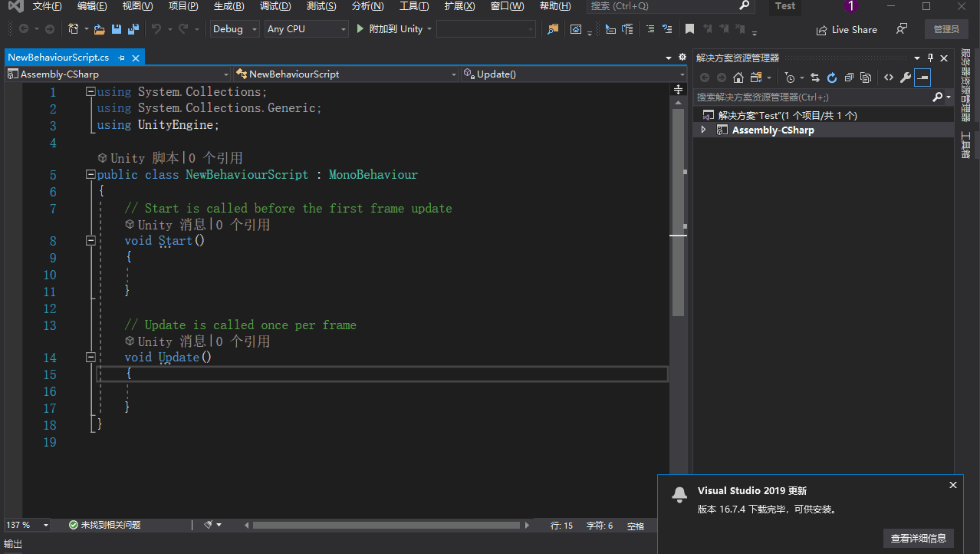Start a Live Share session

point(847,29)
